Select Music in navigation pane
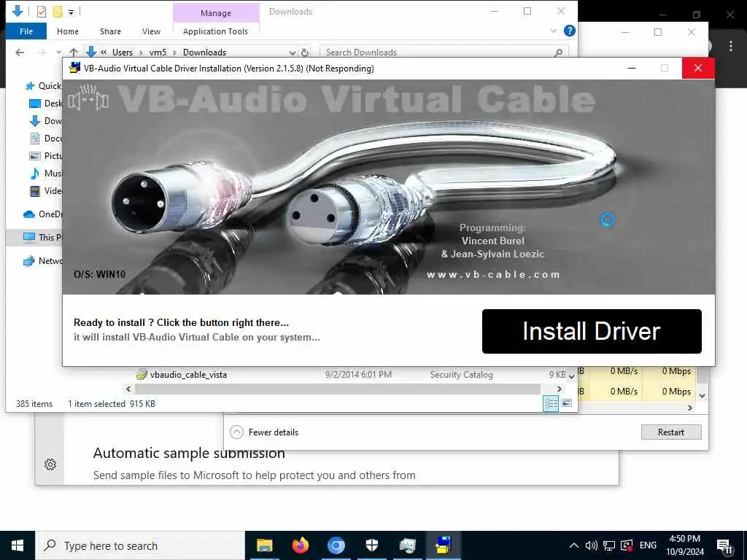 pyautogui.click(x=46, y=174)
